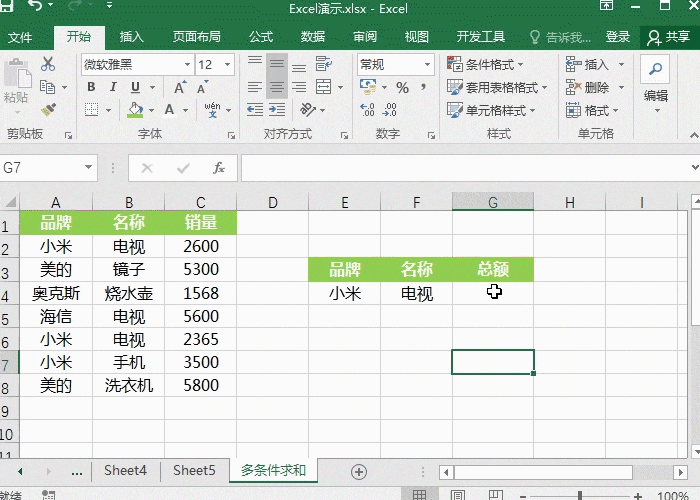Align text left

255,87
